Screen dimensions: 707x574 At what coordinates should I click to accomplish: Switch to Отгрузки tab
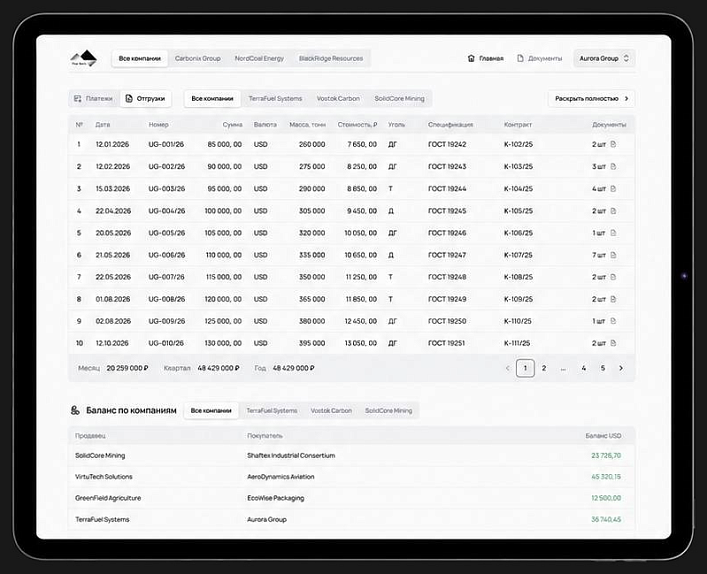[145, 98]
